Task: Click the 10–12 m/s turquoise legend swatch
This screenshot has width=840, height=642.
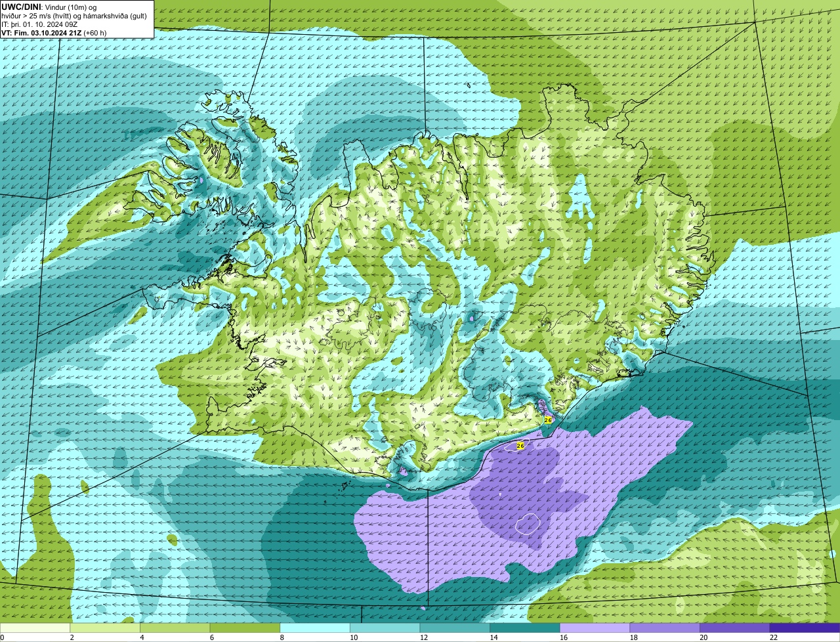Action: click(385, 628)
